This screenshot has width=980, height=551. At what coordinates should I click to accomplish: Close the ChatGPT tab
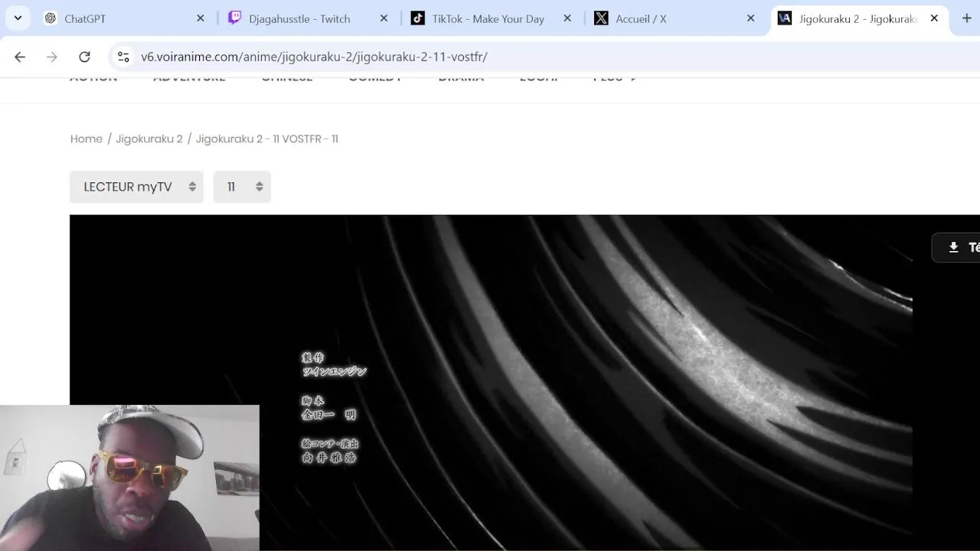(201, 18)
